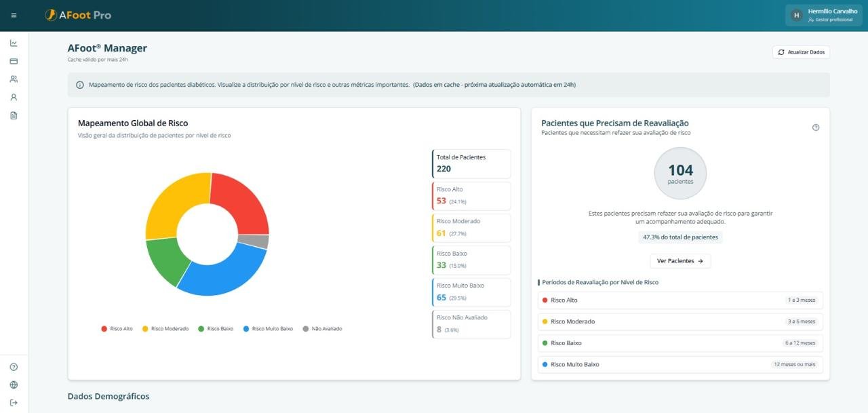868x413 pixels.
Task: Click the Ver Pacientes button
Action: [x=679, y=261]
